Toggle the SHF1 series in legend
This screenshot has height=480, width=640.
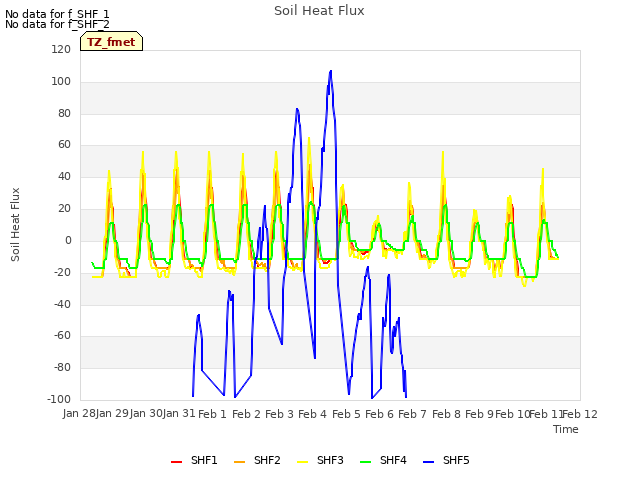tap(194, 460)
